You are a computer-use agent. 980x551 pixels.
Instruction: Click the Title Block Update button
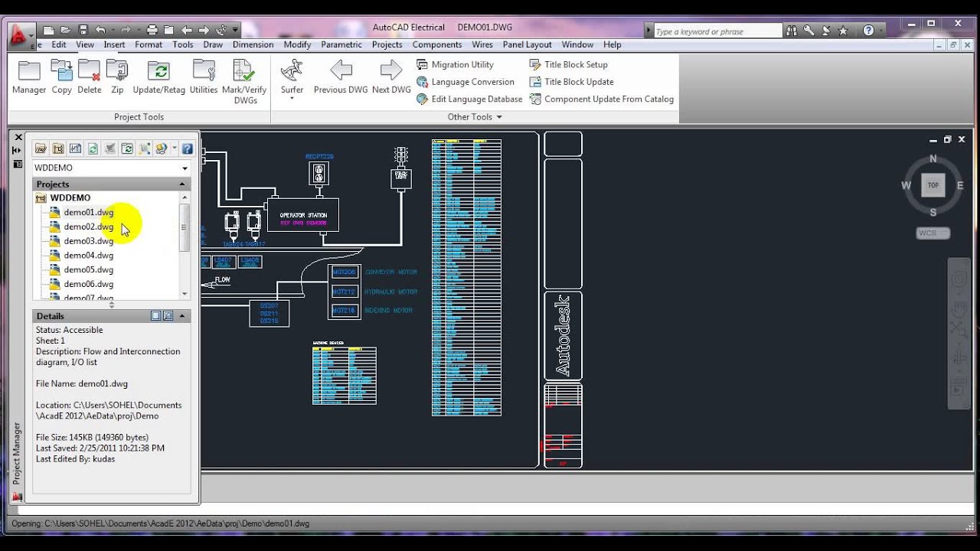[x=571, y=82]
